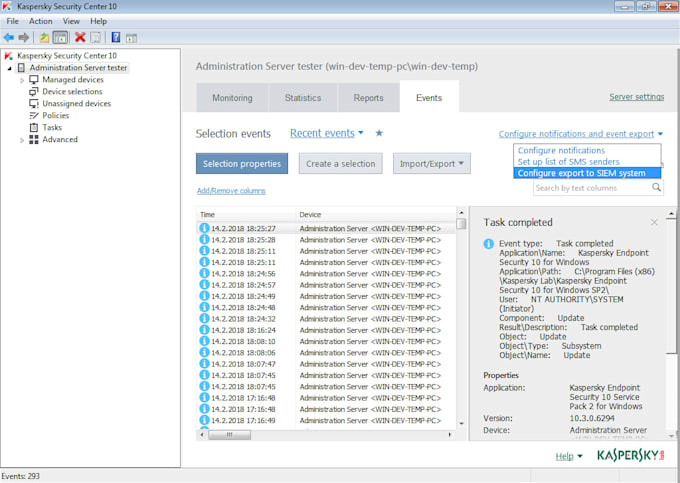
Task: Click the grey forward arrow icon
Action: coord(24,37)
